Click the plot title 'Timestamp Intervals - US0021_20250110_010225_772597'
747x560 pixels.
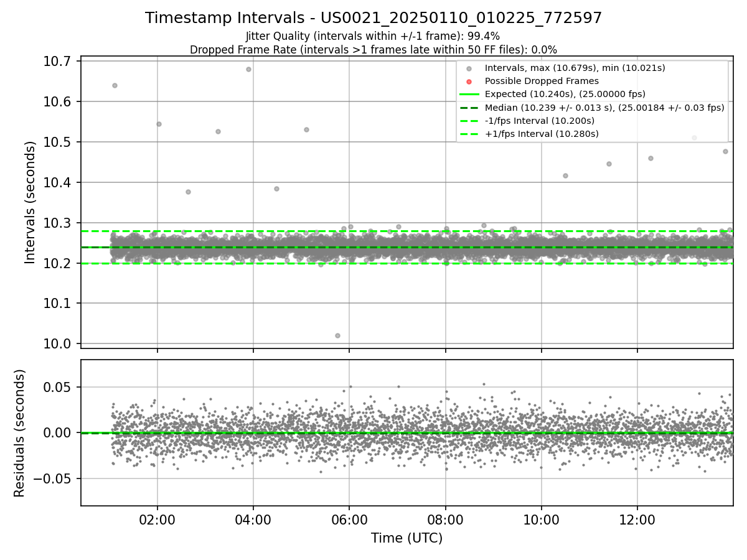(x=374, y=18)
